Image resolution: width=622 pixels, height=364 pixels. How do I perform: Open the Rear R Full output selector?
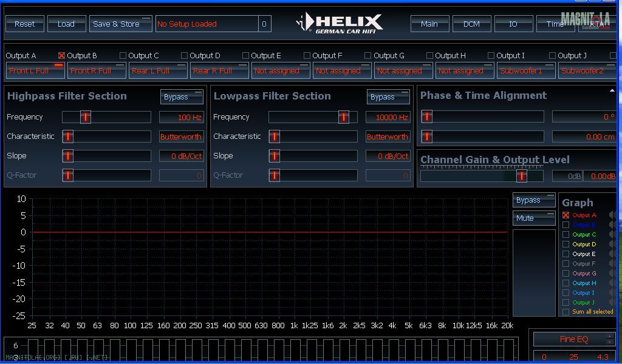(219, 70)
